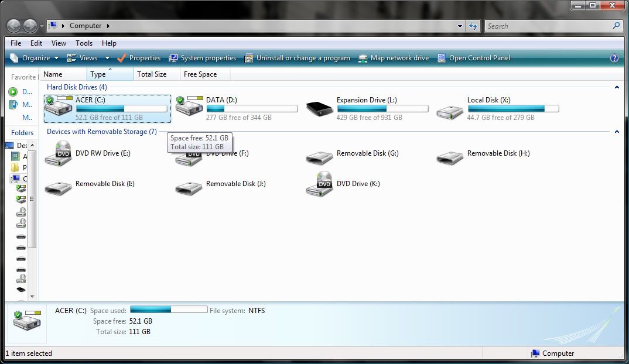Collapse the Hard Disk Drives group
This screenshot has height=364, width=629.
click(617, 87)
